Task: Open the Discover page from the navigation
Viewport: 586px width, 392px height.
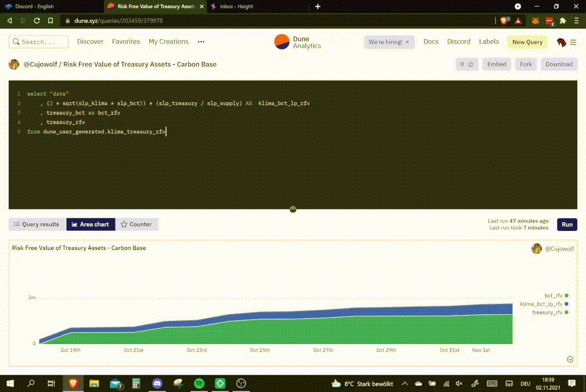Action: pos(90,41)
